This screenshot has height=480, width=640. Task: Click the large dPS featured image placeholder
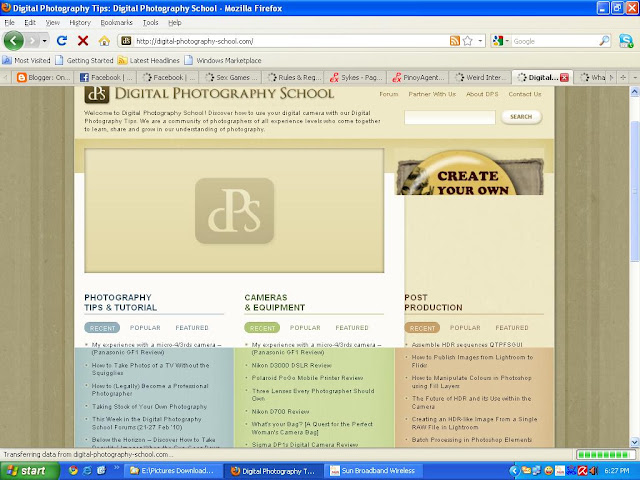(234, 211)
